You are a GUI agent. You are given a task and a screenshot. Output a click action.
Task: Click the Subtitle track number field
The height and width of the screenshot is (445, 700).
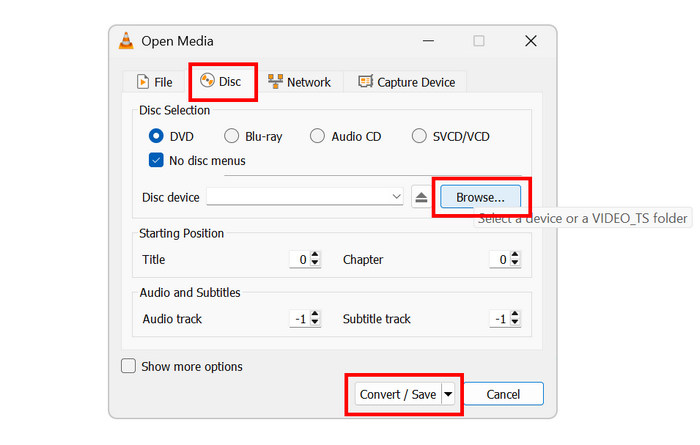(500, 319)
